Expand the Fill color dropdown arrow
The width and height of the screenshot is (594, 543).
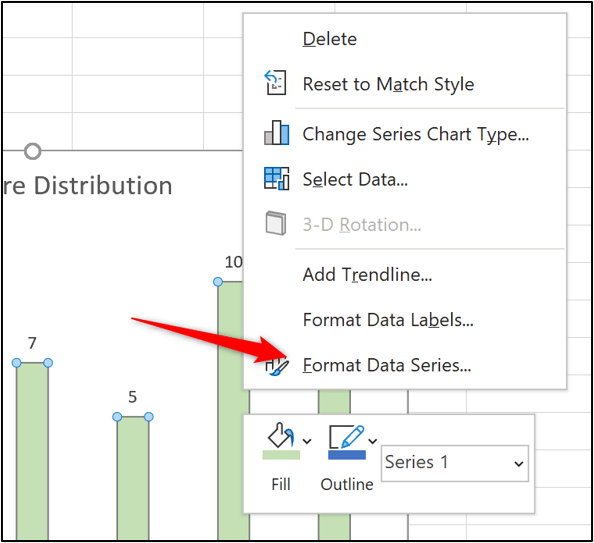pos(307,441)
